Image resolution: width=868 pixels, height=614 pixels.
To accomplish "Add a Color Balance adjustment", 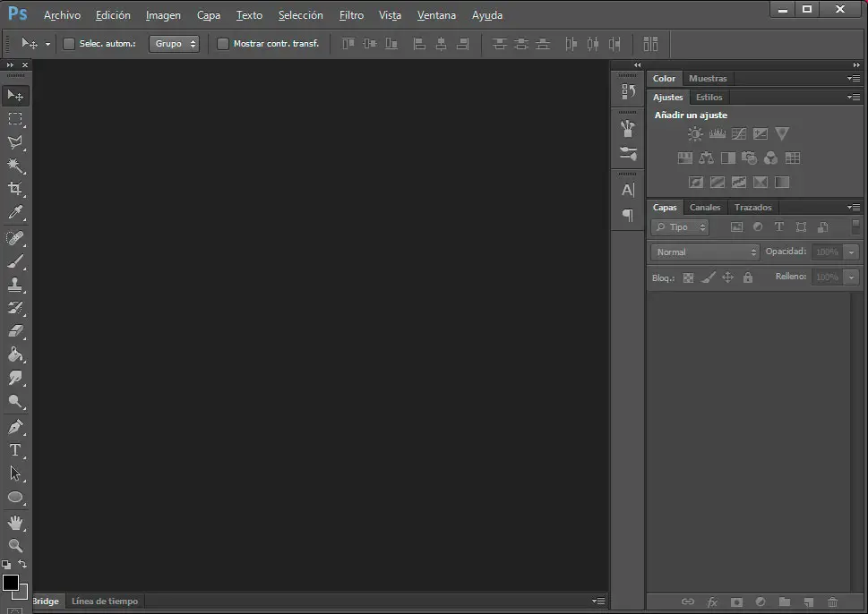I will pyautogui.click(x=706, y=158).
